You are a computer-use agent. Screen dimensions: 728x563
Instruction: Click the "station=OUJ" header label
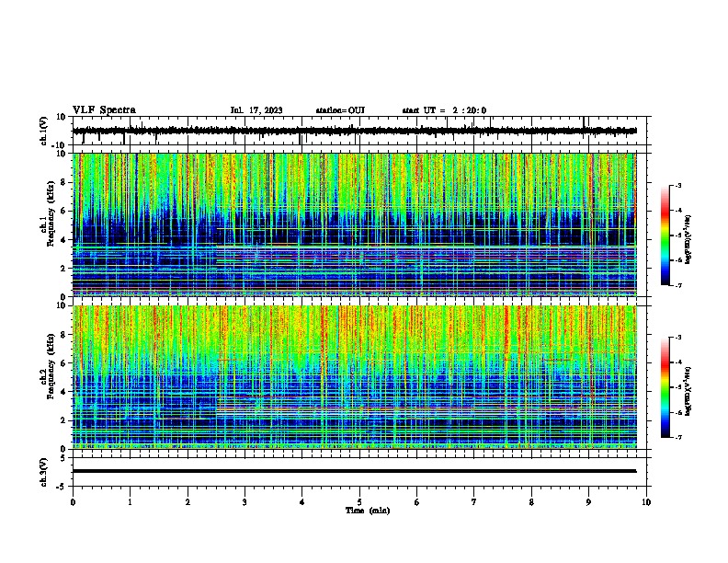pyautogui.click(x=340, y=110)
